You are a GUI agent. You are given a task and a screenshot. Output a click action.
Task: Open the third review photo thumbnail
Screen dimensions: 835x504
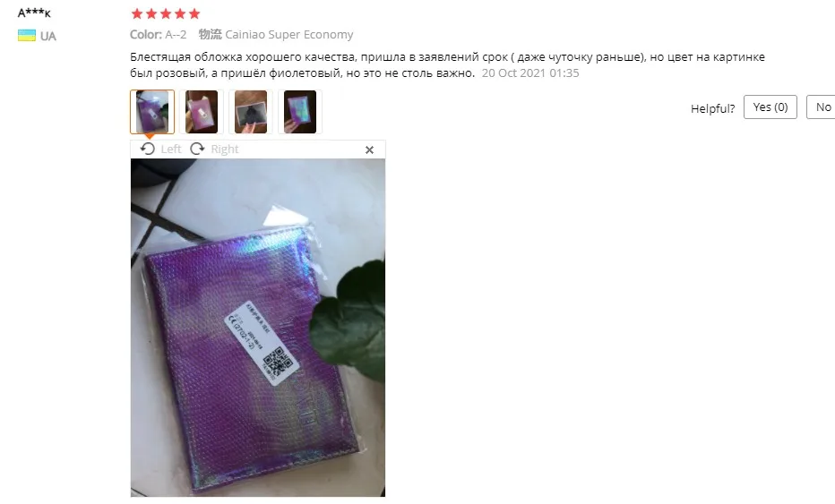coord(251,112)
